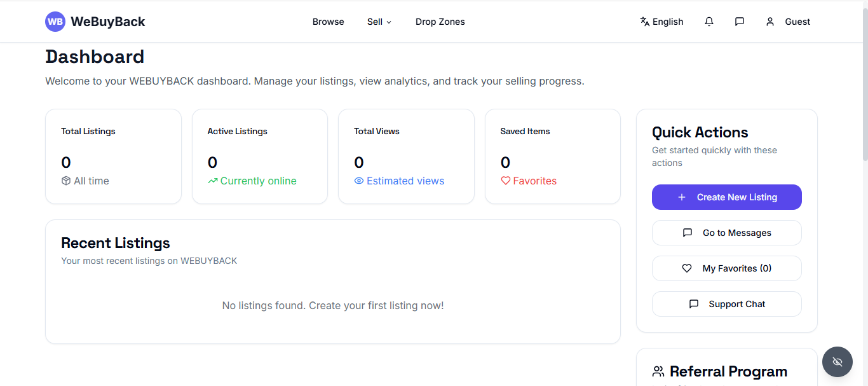Click the Referral Program heading
Viewport: 868px width, 386px height.
(728, 371)
